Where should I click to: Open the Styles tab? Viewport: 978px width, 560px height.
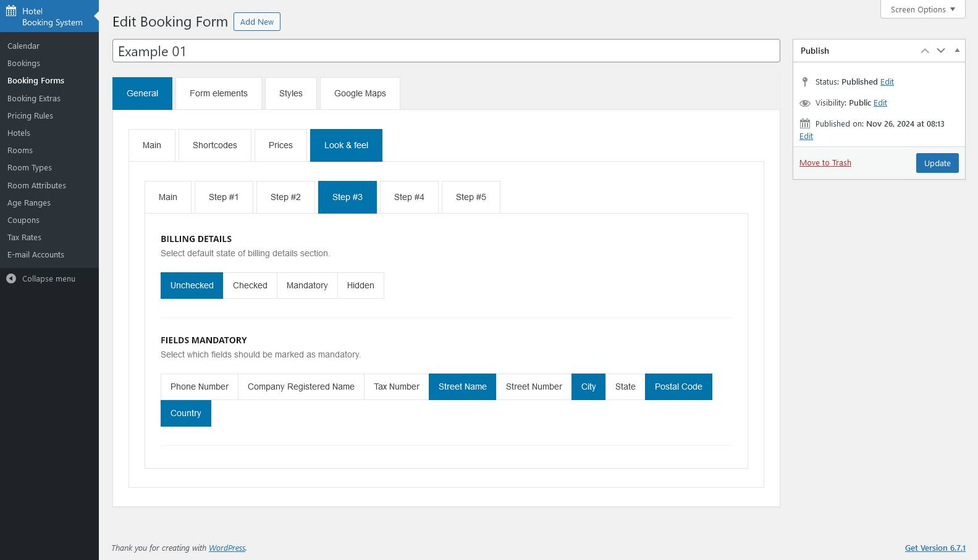pyautogui.click(x=291, y=93)
